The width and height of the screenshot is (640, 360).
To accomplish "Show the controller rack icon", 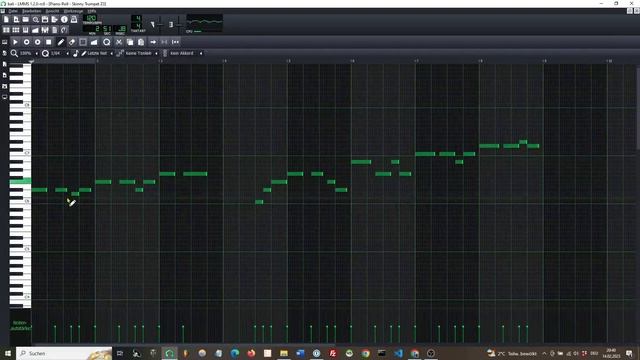I will coord(64,30).
